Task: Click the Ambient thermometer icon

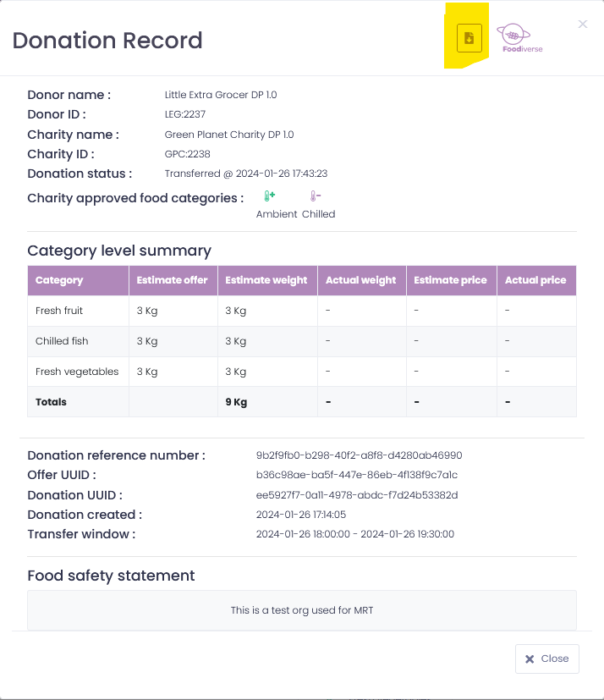Action: point(270,196)
